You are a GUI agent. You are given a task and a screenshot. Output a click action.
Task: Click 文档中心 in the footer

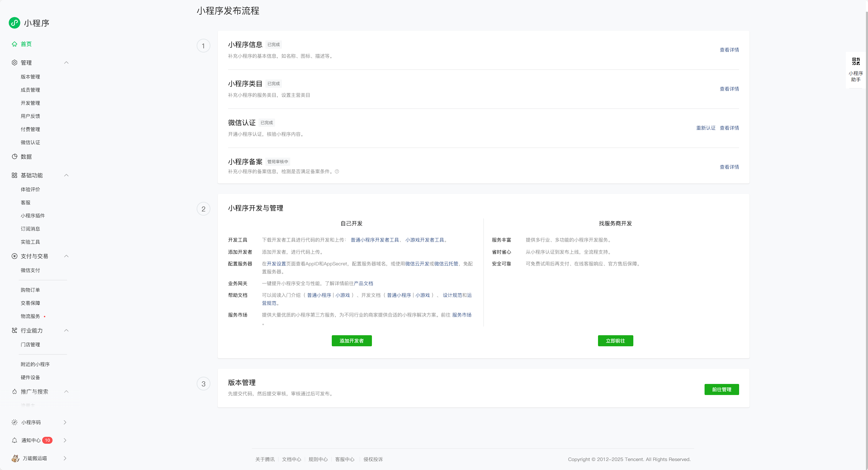click(292, 459)
